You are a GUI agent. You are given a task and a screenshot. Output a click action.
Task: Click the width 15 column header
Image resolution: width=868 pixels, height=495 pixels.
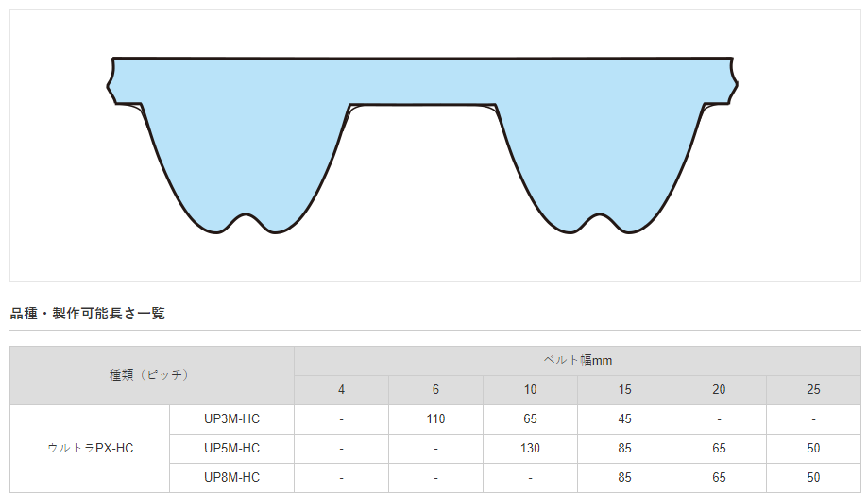tap(624, 390)
